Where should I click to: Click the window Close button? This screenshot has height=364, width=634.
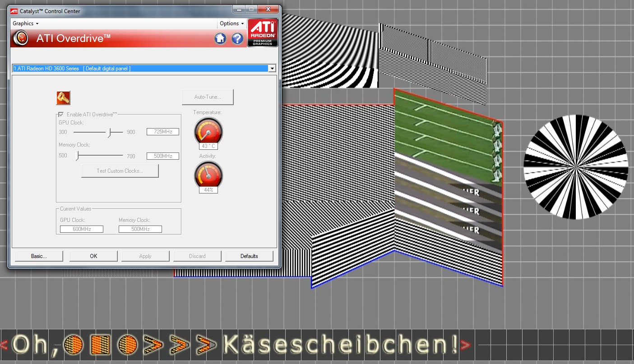pos(268,9)
